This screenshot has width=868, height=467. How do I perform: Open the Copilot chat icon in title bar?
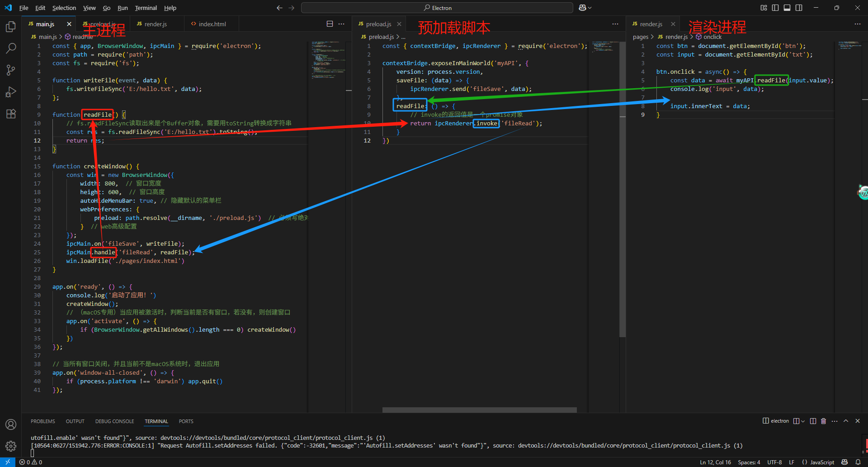coord(583,8)
